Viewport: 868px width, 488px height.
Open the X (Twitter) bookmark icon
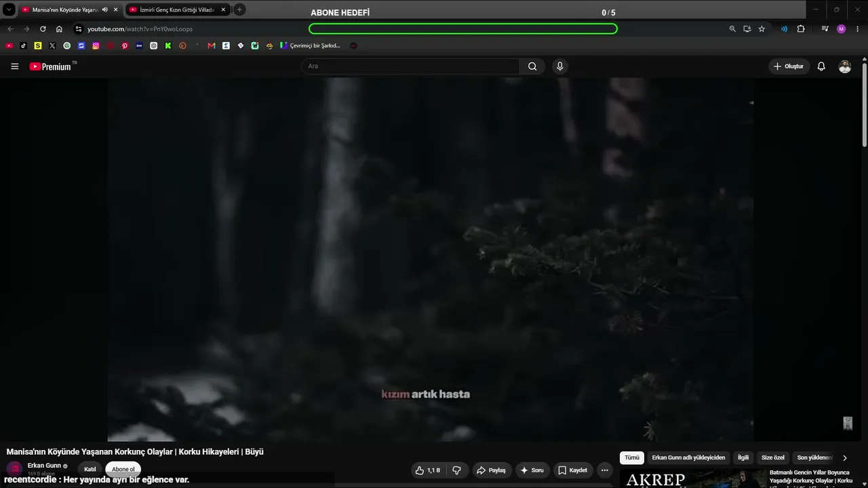52,46
